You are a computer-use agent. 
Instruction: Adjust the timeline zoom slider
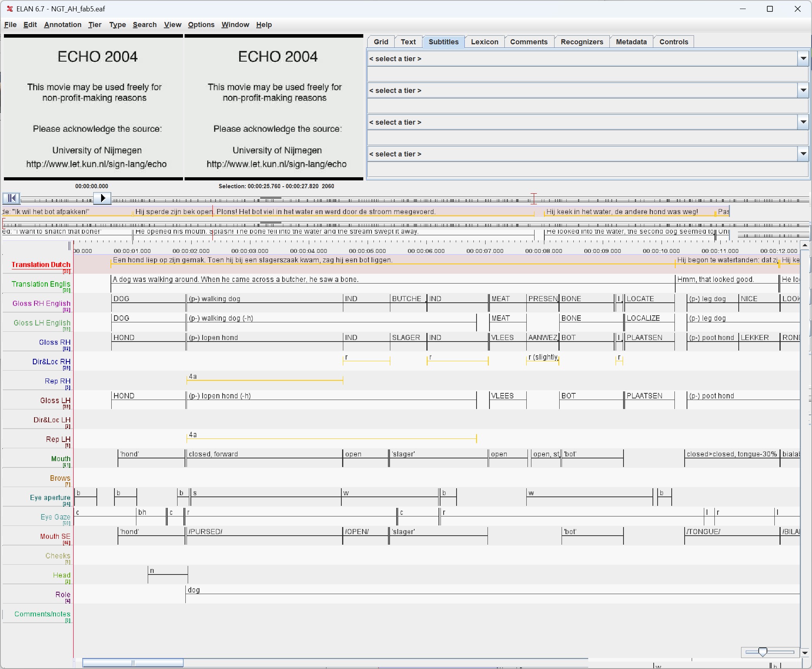tap(762, 652)
